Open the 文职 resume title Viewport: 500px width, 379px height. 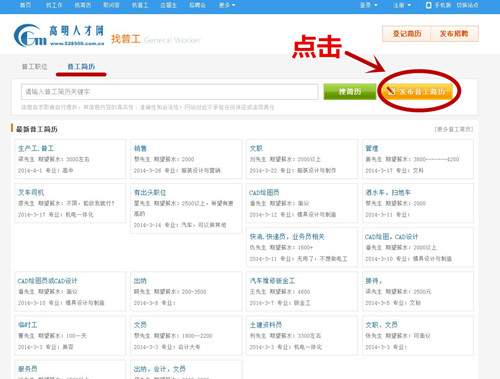(256, 148)
